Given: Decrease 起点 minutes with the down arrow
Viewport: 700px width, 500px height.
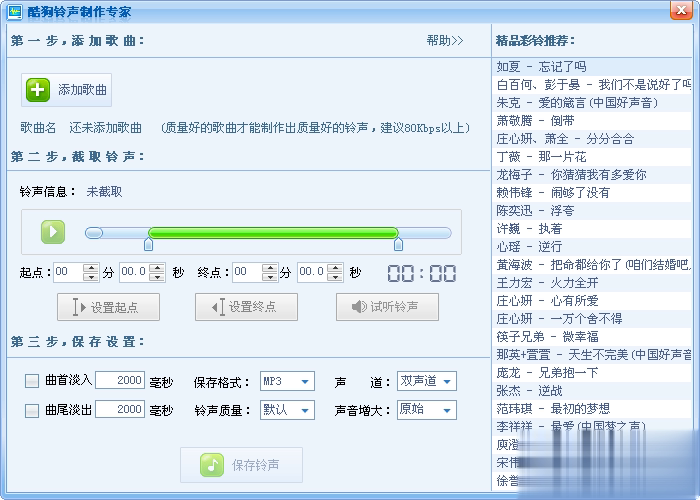Looking at the screenshot, I should (x=91, y=277).
